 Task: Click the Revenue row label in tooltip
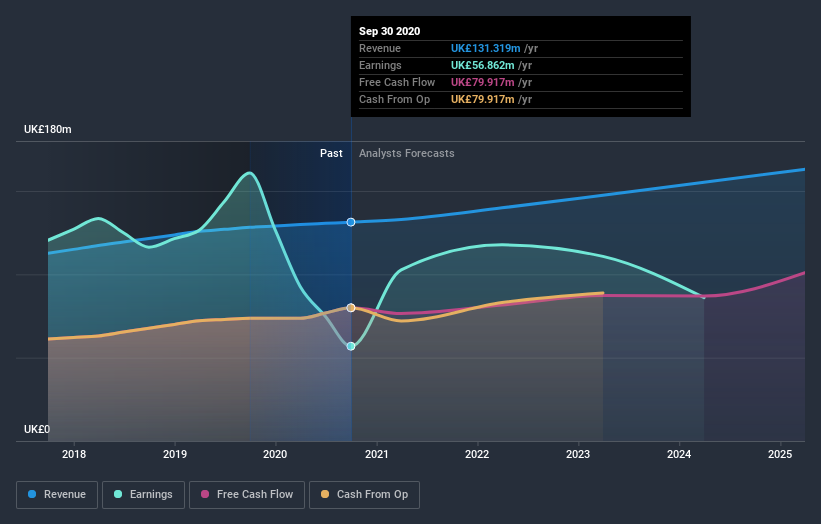(x=380, y=48)
